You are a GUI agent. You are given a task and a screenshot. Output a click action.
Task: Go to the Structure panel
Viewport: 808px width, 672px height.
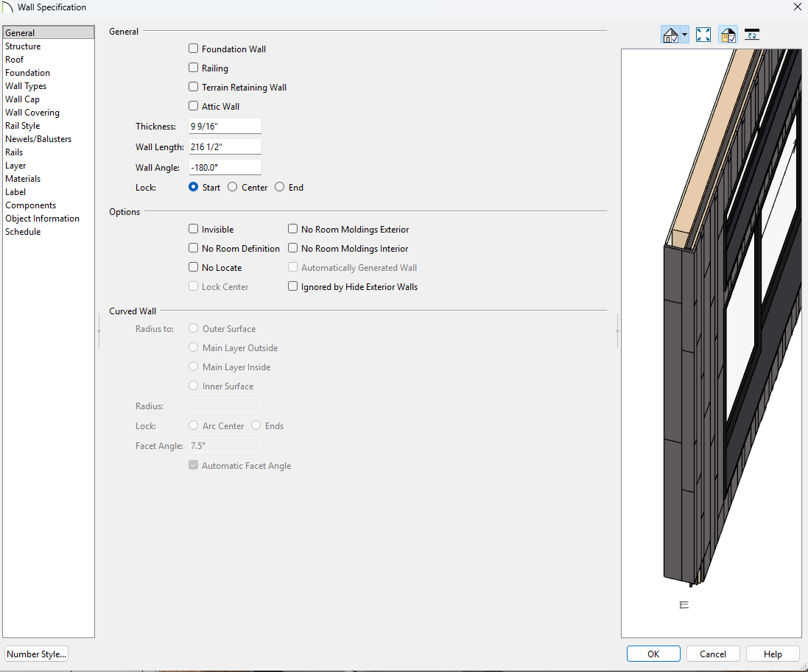coord(23,46)
